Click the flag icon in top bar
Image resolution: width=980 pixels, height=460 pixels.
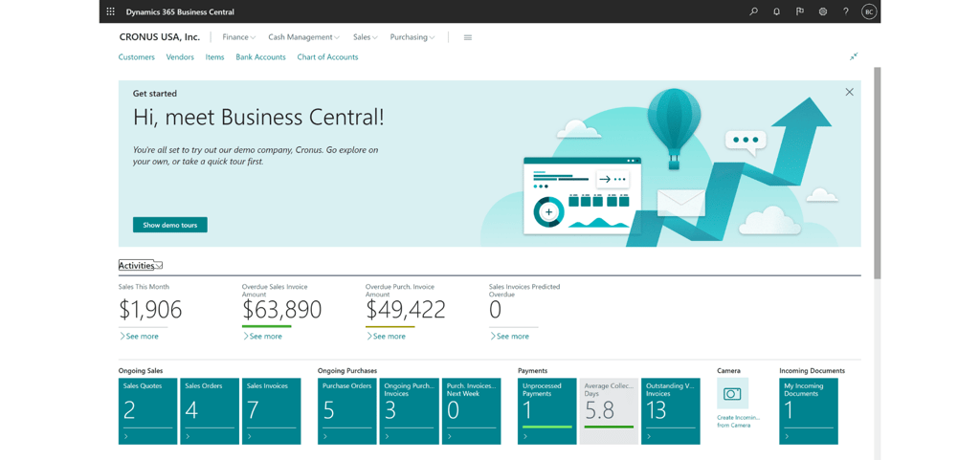coord(800,11)
